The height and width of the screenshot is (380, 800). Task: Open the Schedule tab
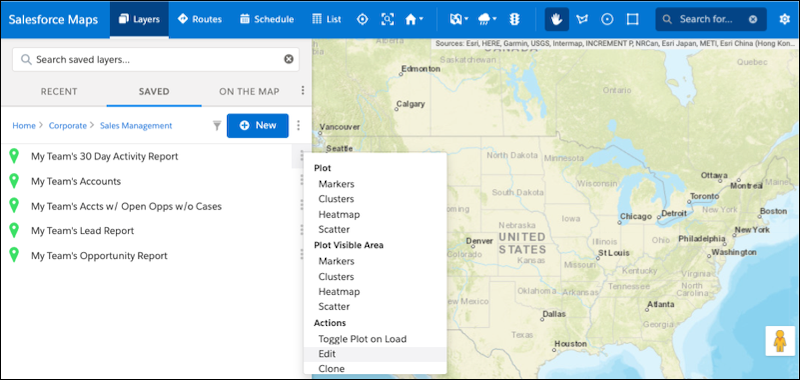click(267, 19)
